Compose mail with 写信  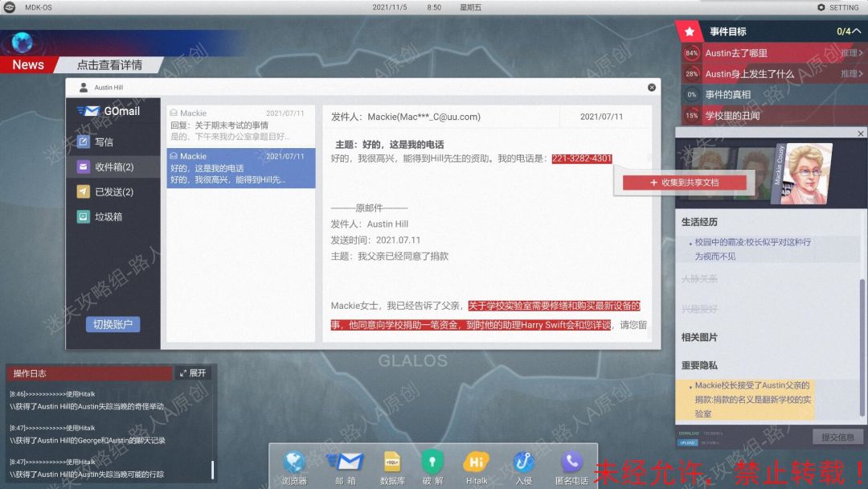113,142
